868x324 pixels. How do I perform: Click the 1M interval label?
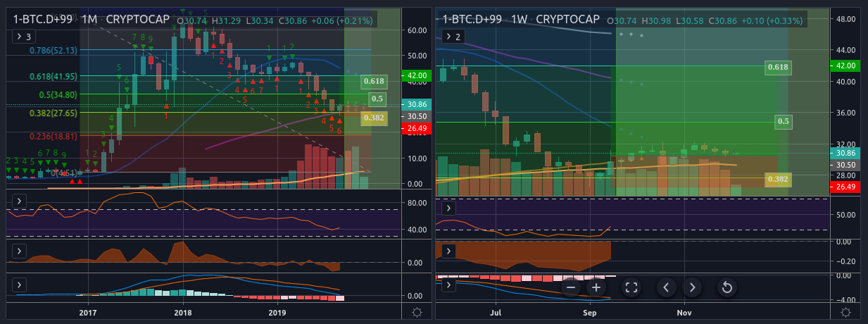[x=89, y=20]
